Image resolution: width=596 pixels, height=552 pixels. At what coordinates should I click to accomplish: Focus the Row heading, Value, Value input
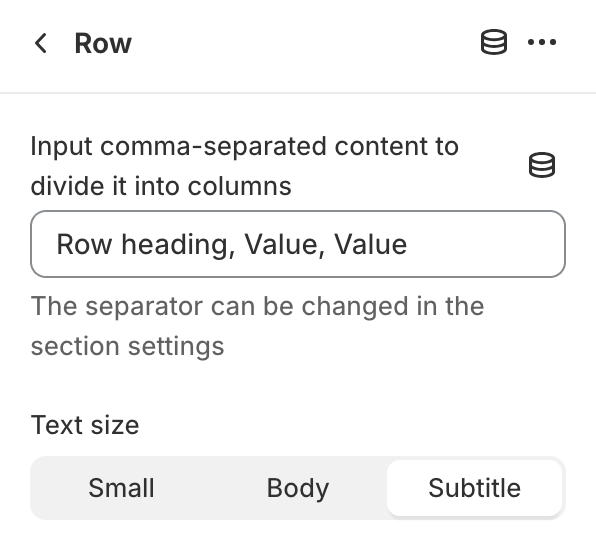click(298, 244)
